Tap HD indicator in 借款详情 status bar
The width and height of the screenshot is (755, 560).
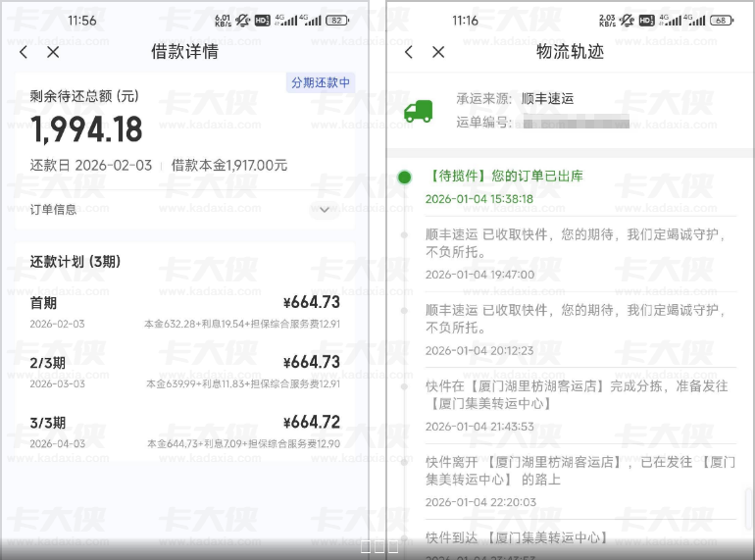click(262, 21)
